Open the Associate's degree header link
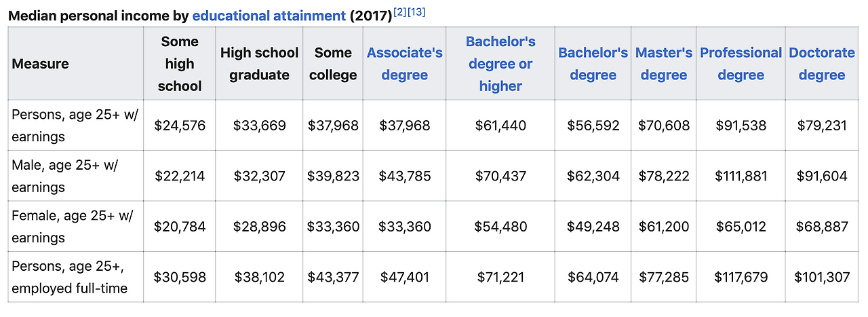The width and height of the screenshot is (868, 317). [x=404, y=64]
